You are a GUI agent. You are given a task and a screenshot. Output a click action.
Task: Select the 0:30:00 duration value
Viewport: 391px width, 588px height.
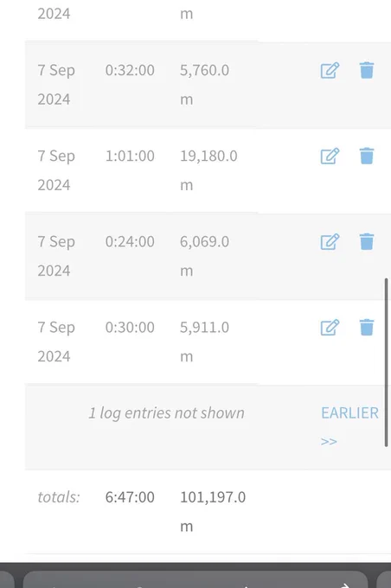tap(130, 328)
